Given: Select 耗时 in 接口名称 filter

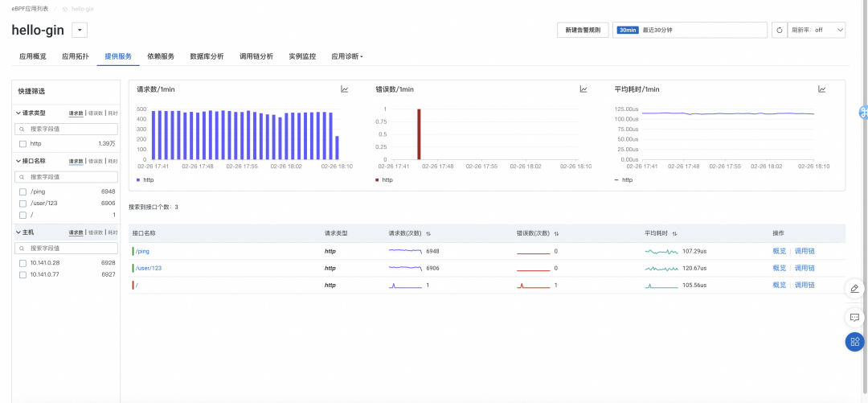Looking at the screenshot, I should (x=113, y=162).
